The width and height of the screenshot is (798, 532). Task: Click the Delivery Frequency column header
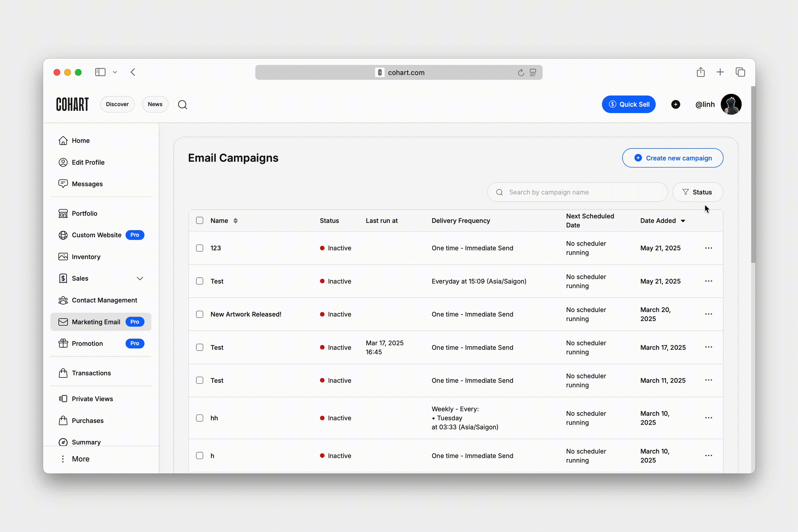[x=461, y=221]
